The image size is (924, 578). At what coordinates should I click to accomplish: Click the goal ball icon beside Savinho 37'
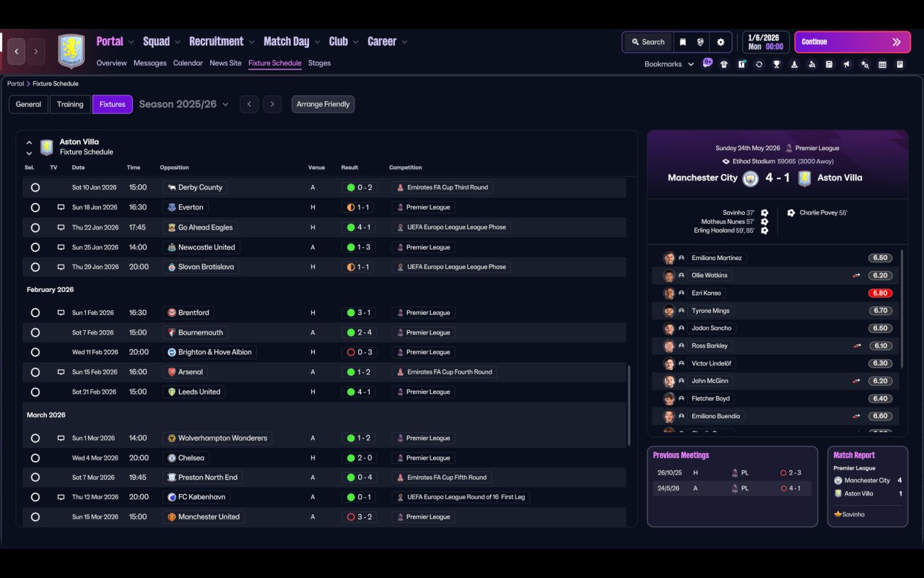tap(764, 213)
